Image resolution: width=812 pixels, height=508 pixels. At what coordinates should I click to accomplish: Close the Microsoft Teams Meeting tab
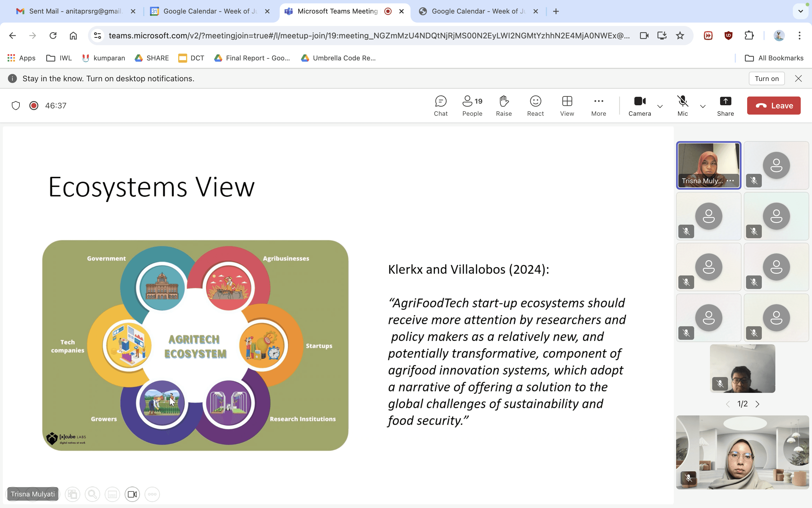[x=402, y=11]
